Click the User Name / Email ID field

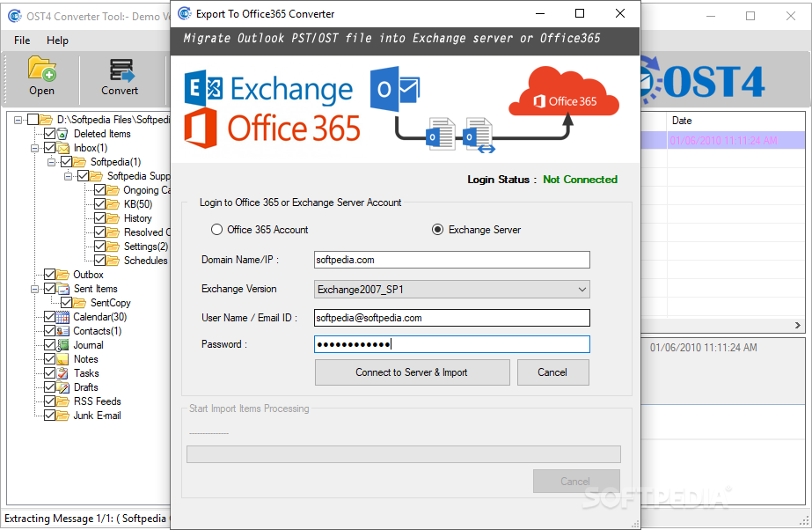click(451, 318)
